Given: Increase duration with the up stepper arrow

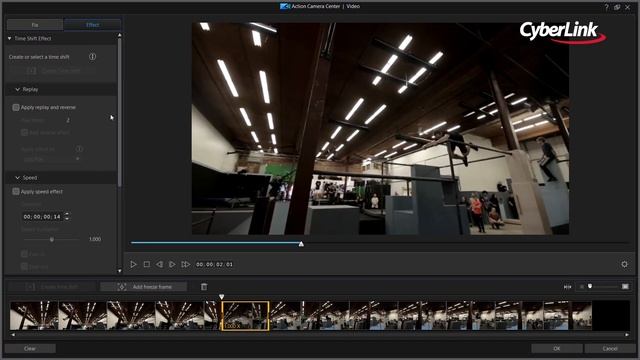Looking at the screenshot, I should pyautogui.click(x=67, y=214).
